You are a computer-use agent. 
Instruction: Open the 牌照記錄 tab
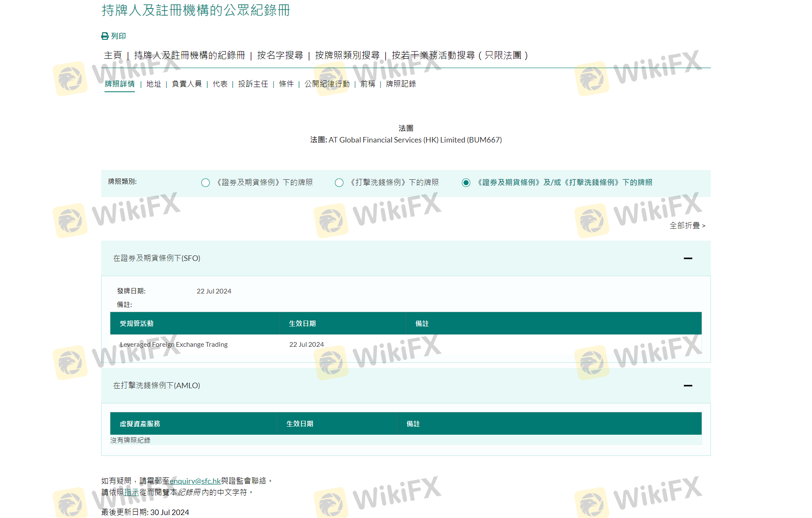pyautogui.click(x=401, y=84)
